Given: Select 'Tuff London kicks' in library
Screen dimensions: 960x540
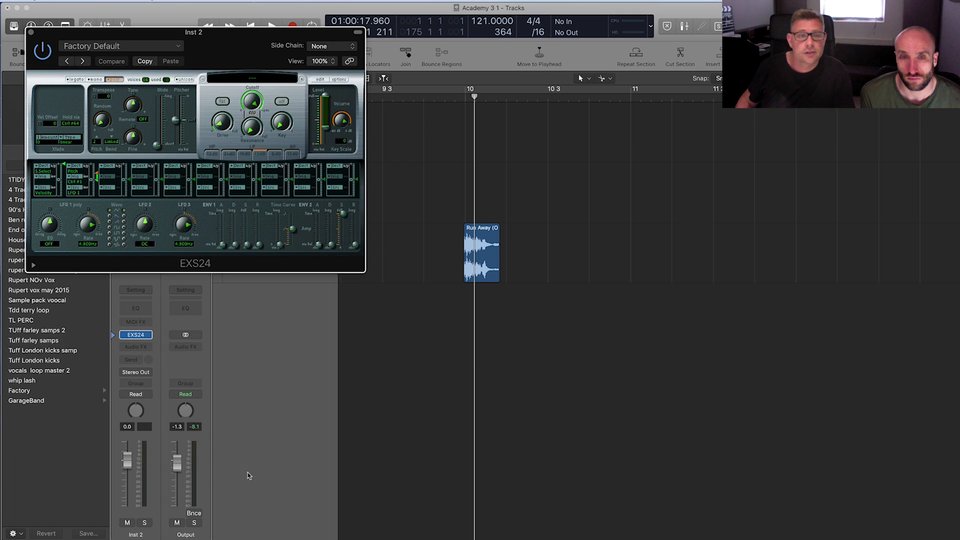Looking at the screenshot, I should tap(34, 361).
